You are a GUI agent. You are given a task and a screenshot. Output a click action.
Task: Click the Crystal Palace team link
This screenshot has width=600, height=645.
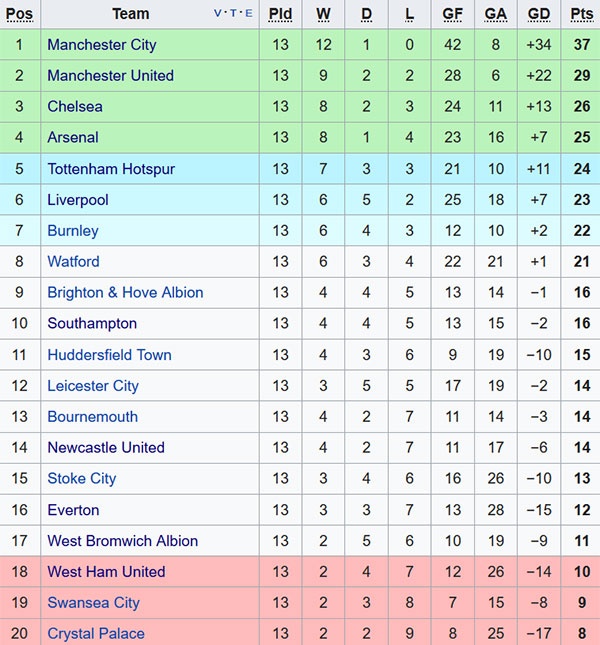96,634
